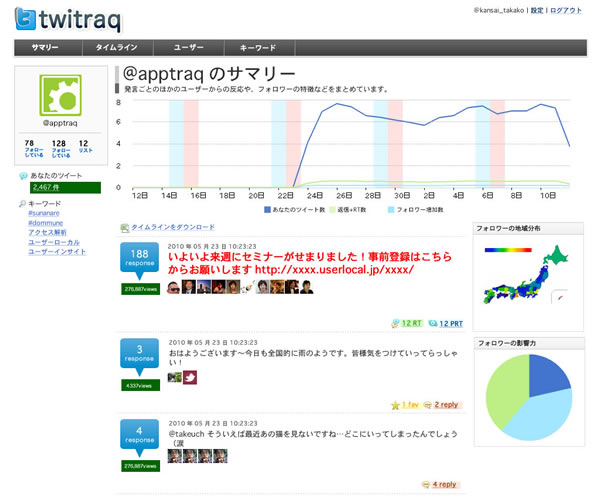Switch to the タイムライン tab
The height and width of the screenshot is (499, 600).
[117, 48]
